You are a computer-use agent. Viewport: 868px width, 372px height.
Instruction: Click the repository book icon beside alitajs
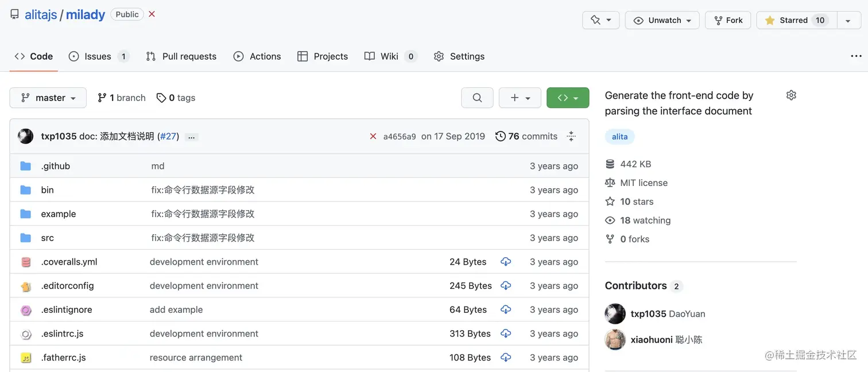click(14, 14)
